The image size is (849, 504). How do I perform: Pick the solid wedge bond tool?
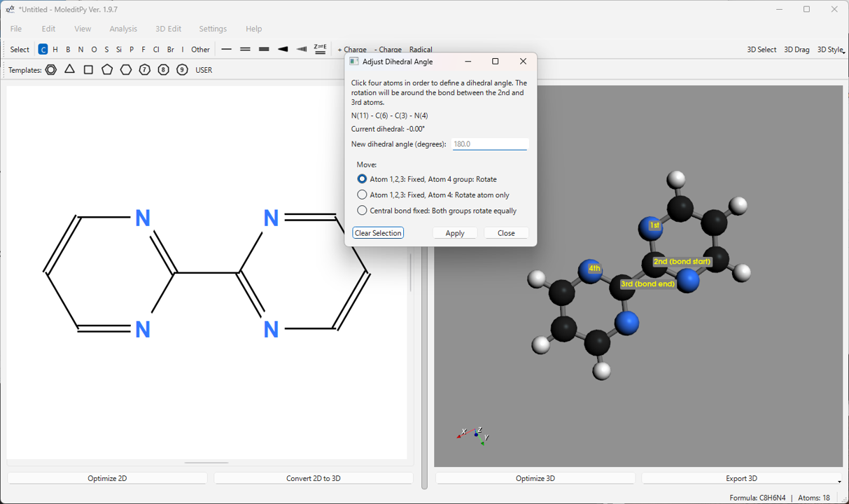(283, 50)
